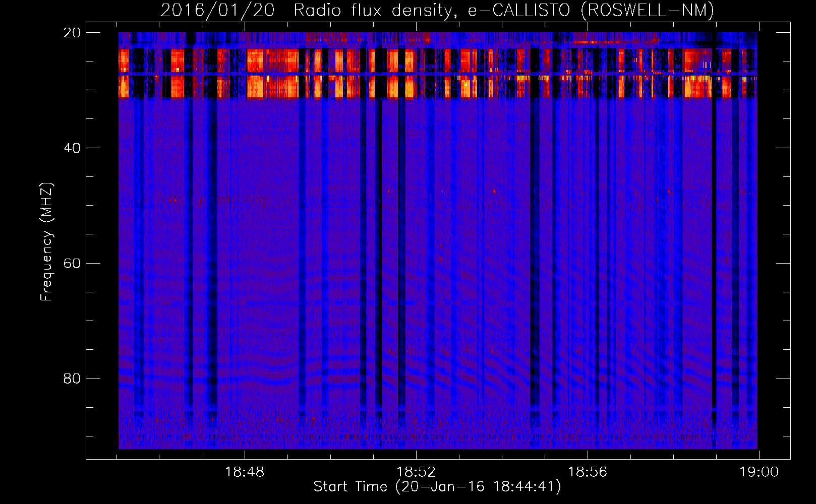Click the 19:00 time tick label
The height and width of the screenshot is (504, 816).
tap(759, 472)
